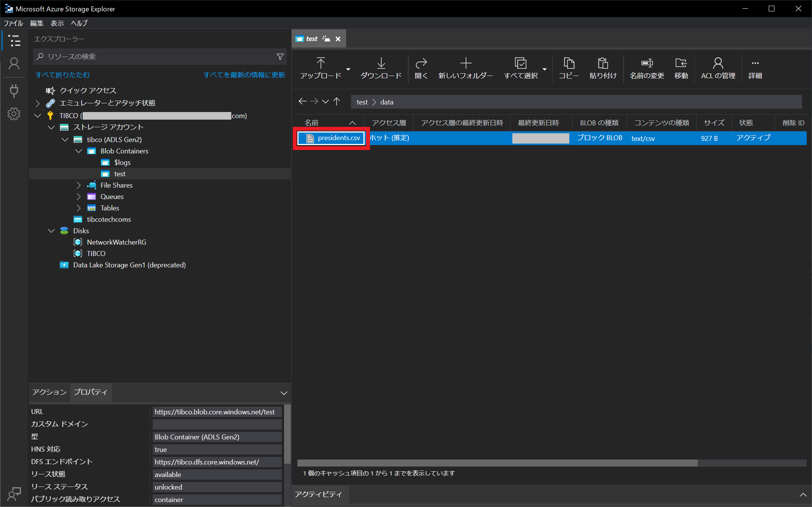Collapse the ストレージ アカウント node

51,127
